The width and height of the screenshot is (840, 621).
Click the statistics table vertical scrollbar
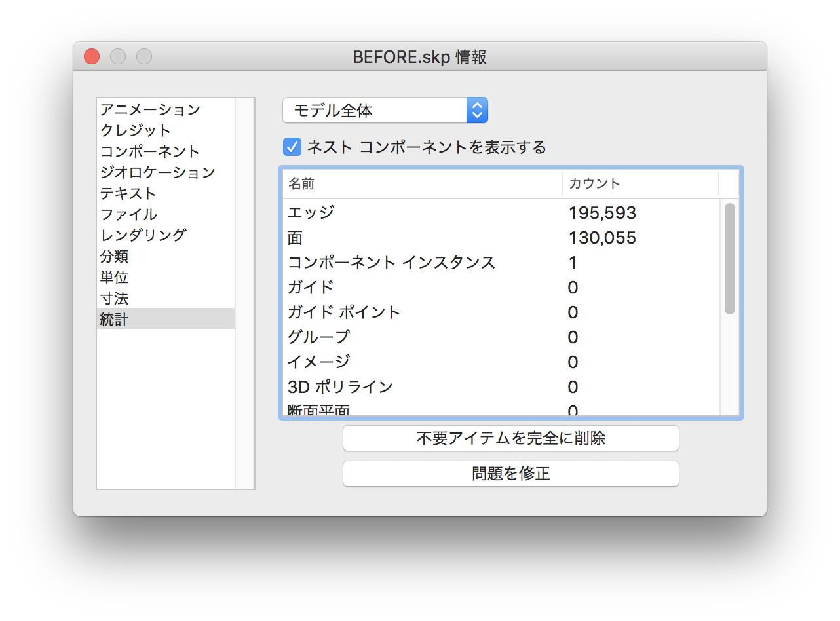click(x=729, y=259)
